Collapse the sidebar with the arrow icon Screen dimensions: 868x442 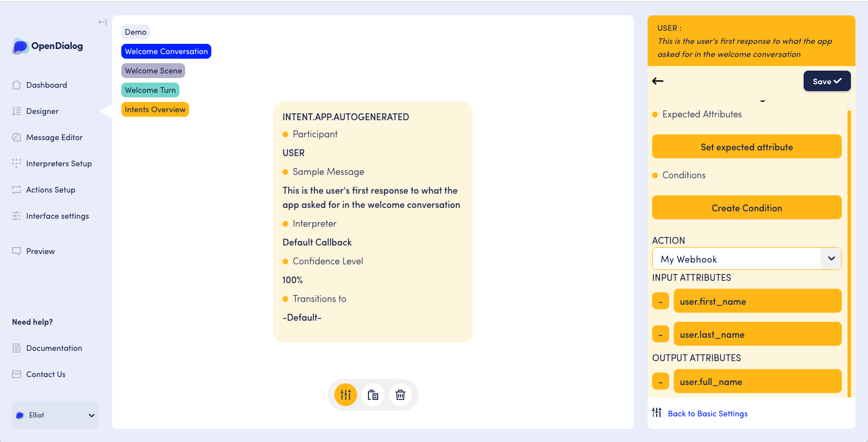tap(102, 22)
